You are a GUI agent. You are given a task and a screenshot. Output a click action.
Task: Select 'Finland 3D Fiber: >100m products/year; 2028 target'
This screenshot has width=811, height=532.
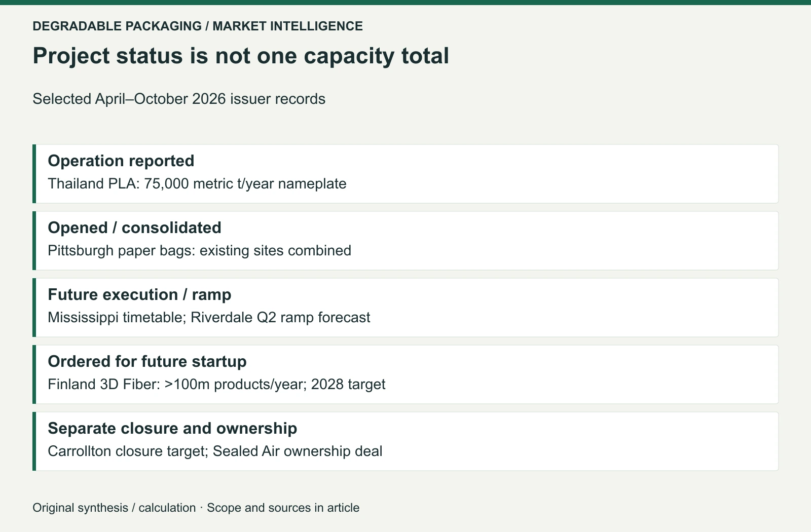[217, 384]
